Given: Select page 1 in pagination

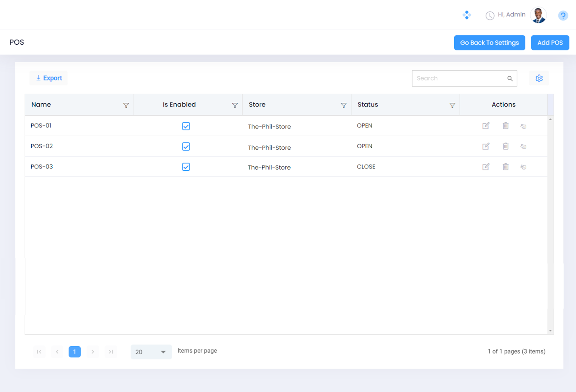Looking at the screenshot, I should click(x=75, y=352).
